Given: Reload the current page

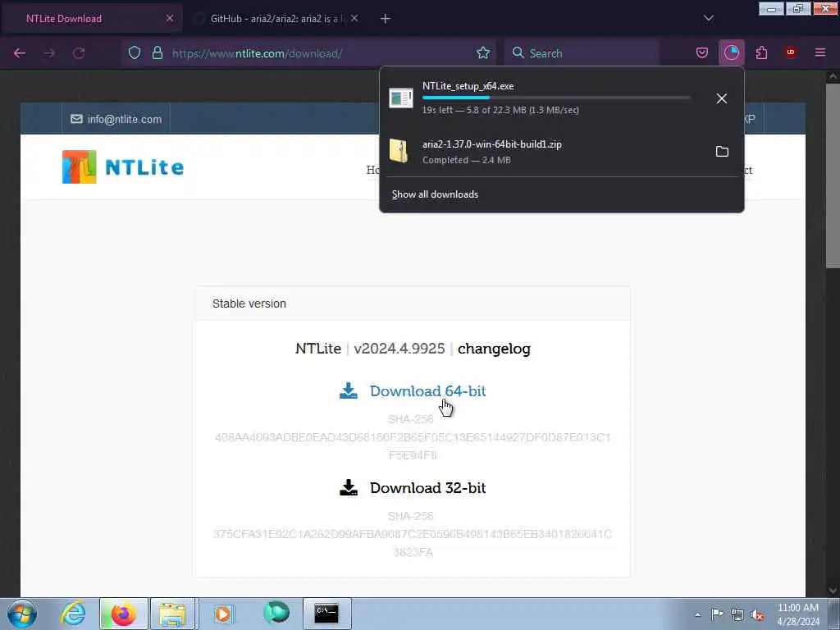Looking at the screenshot, I should [x=79, y=53].
